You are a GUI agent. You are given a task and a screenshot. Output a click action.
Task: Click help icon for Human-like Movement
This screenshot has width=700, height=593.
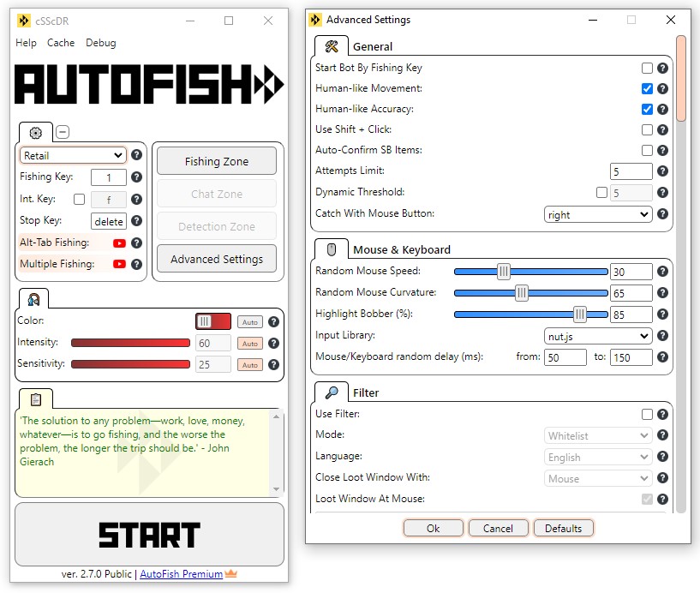[x=663, y=88]
